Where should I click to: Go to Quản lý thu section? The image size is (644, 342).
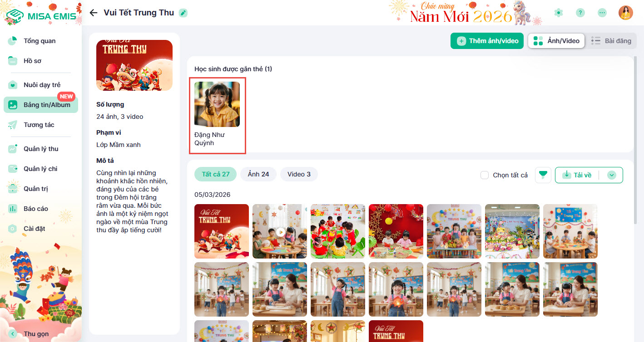pos(41,149)
